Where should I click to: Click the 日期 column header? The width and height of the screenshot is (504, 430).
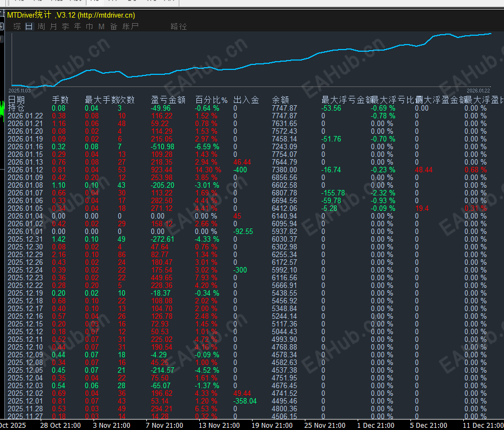[17, 100]
